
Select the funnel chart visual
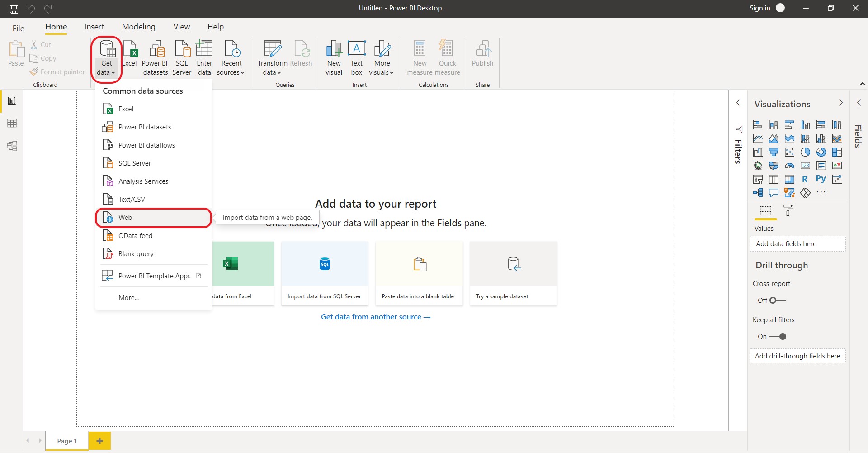coord(774,152)
